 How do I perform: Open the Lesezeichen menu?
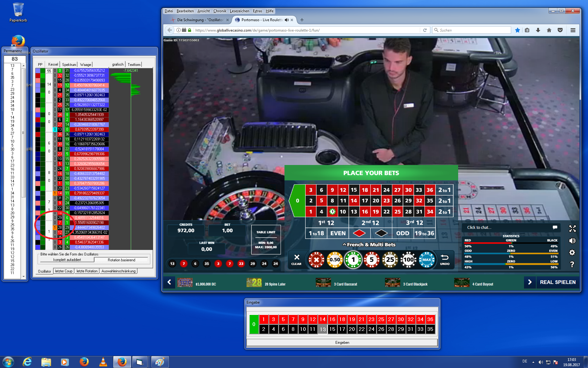[239, 11]
